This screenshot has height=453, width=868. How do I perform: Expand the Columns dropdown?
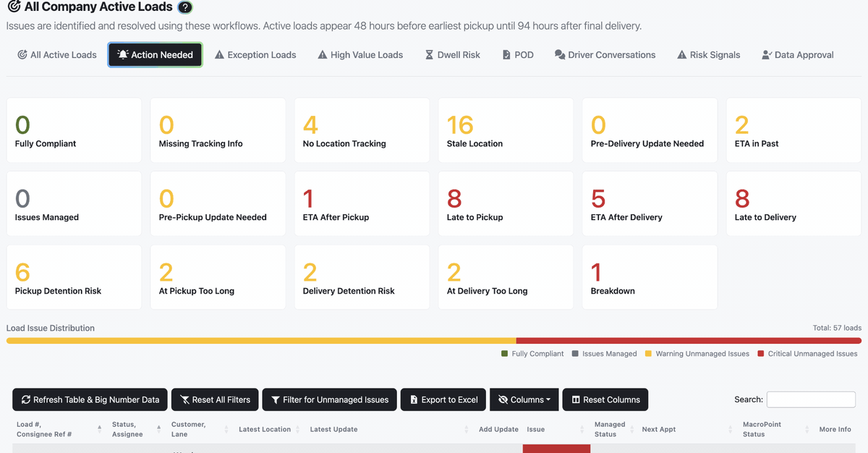[x=524, y=399]
